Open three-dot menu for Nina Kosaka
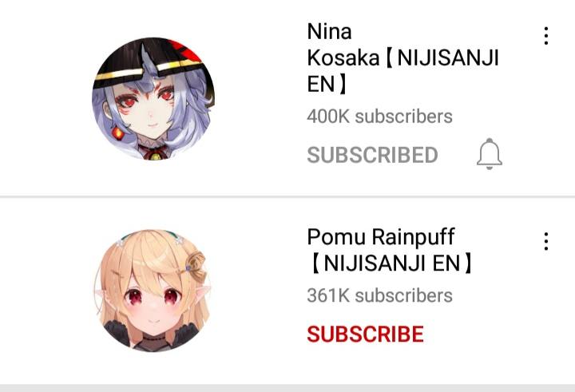 [x=546, y=36]
